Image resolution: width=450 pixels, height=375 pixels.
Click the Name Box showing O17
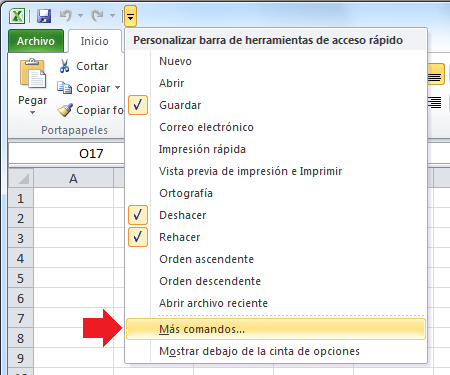click(67, 153)
